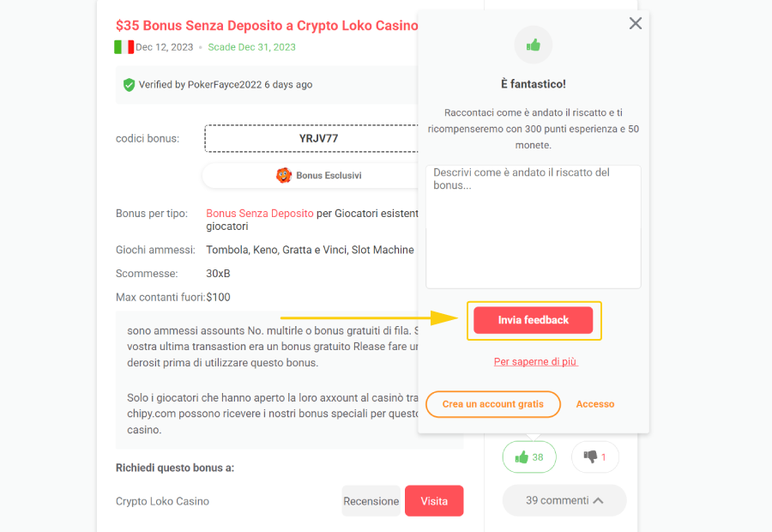Click the Italian flag icon
The height and width of the screenshot is (532, 772).
(x=124, y=47)
